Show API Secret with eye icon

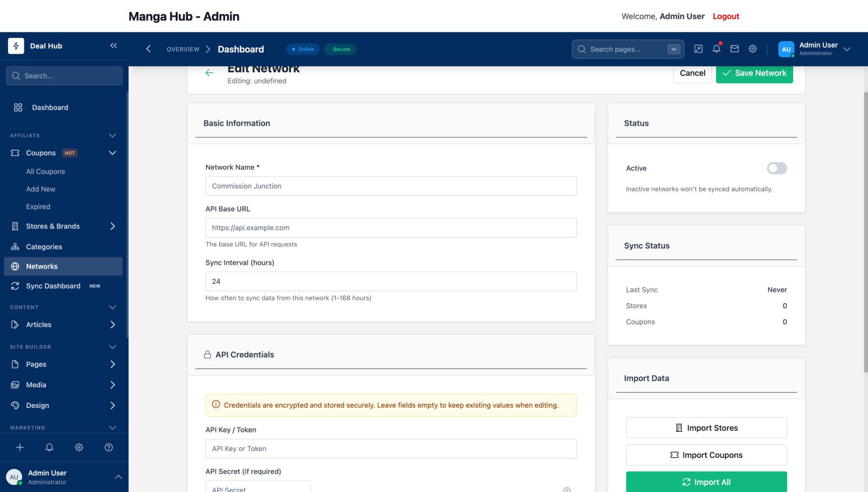point(566,489)
